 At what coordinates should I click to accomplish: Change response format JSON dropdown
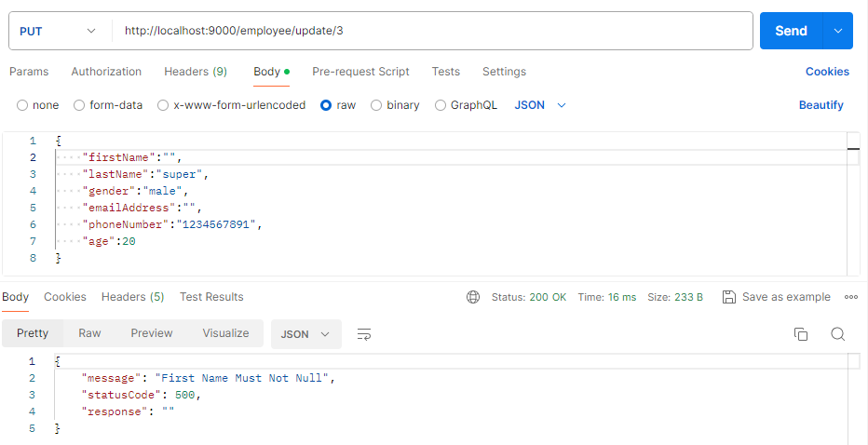coord(305,334)
